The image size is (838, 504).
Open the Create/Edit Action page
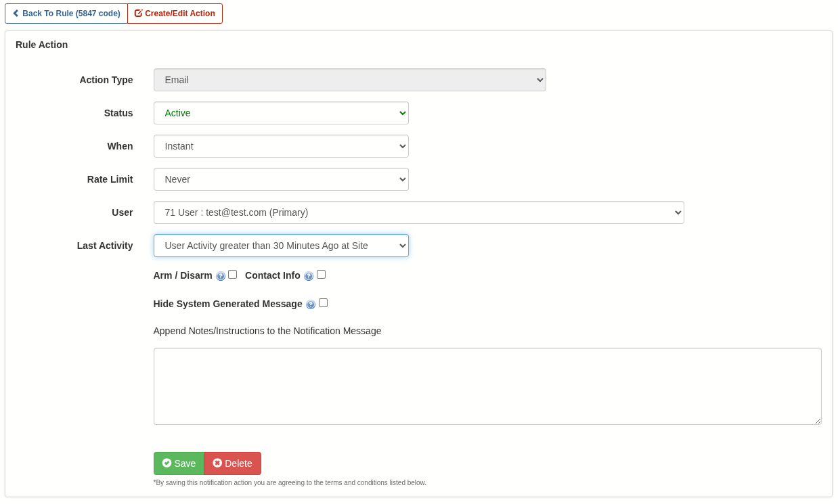click(175, 13)
